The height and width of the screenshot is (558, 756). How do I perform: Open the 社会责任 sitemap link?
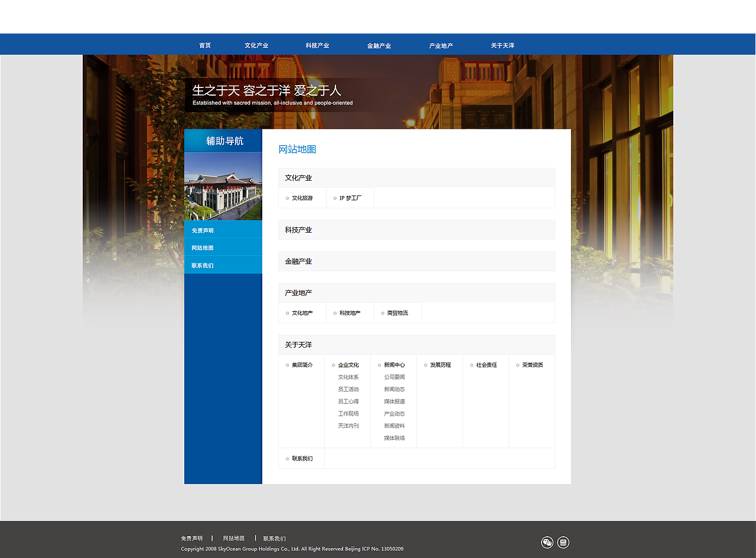point(487,365)
